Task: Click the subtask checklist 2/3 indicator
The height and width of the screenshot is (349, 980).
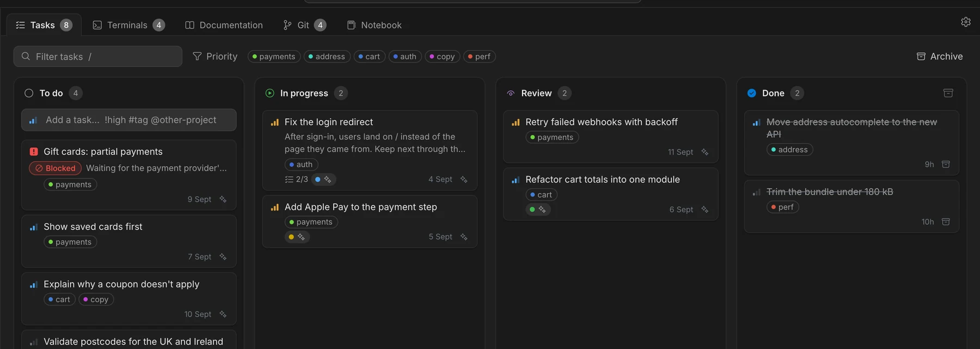Action: coord(296,179)
